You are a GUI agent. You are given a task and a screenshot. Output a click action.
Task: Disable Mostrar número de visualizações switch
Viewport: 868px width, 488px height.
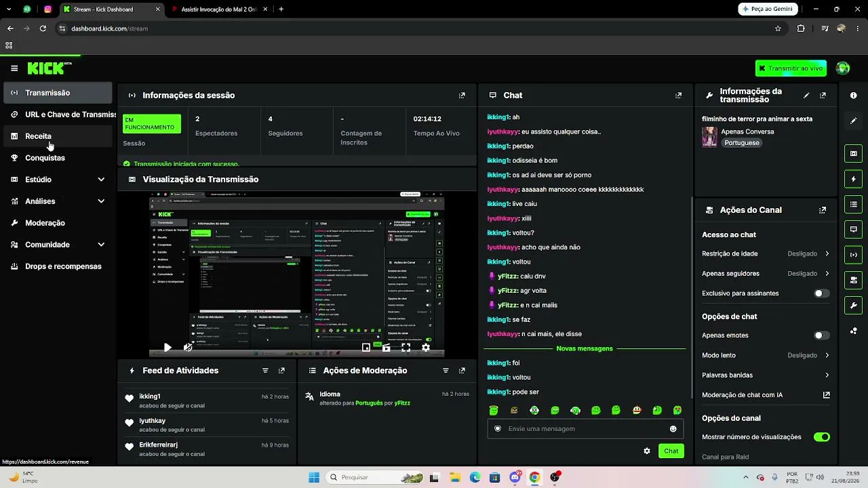click(821, 437)
